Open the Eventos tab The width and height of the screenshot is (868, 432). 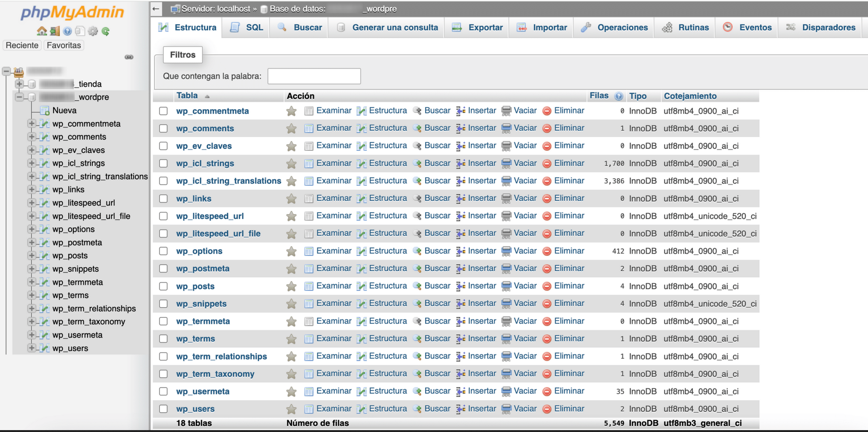pyautogui.click(x=747, y=27)
